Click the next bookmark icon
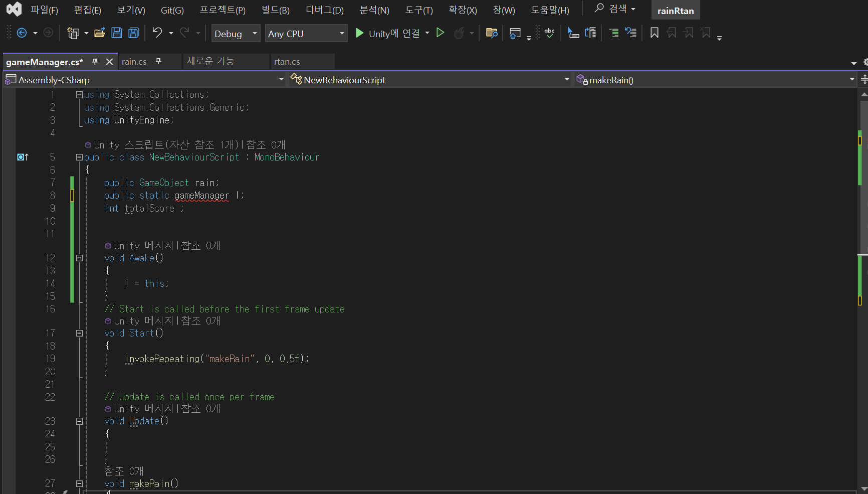Image resolution: width=868 pixels, height=494 pixels. [x=689, y=33]
